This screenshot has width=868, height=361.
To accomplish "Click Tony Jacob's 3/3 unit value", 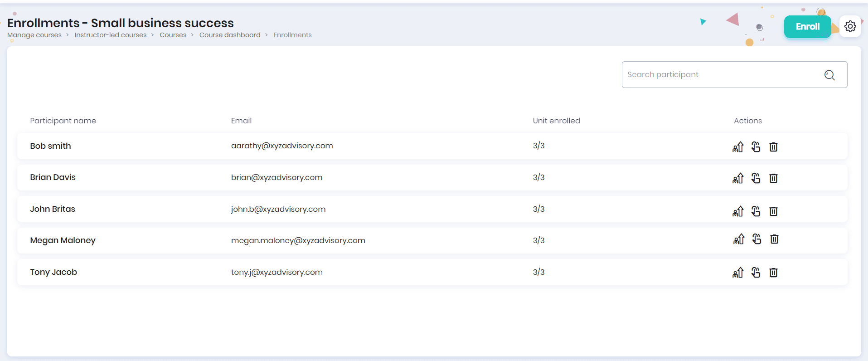I will [x=538, y=272].
